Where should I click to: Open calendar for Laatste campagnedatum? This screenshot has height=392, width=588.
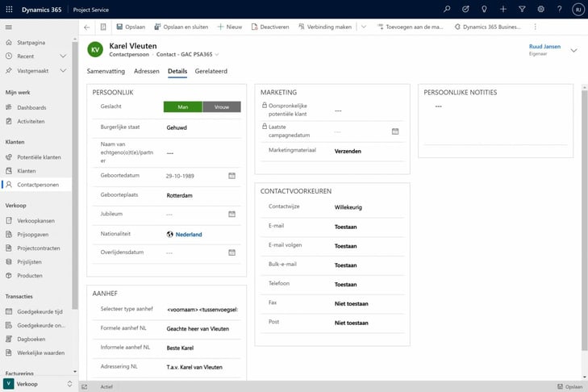[x=395, y=131]
